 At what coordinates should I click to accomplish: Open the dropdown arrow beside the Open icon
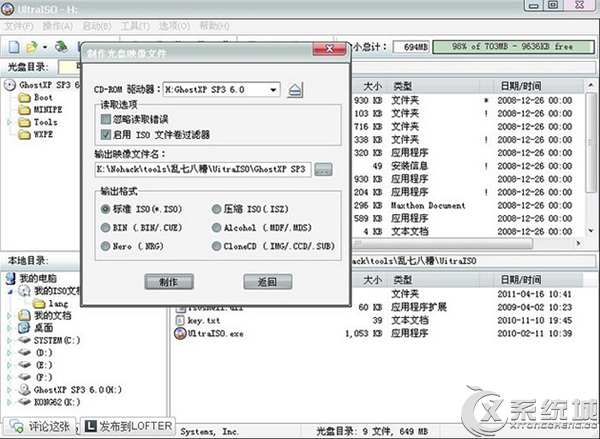click(45, 47)
